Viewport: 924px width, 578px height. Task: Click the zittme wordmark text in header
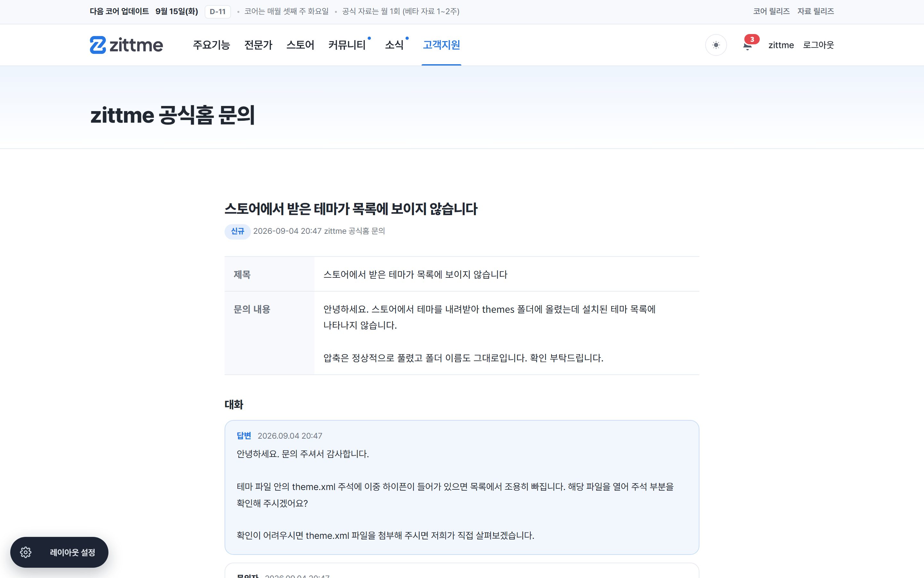point(136,45)
